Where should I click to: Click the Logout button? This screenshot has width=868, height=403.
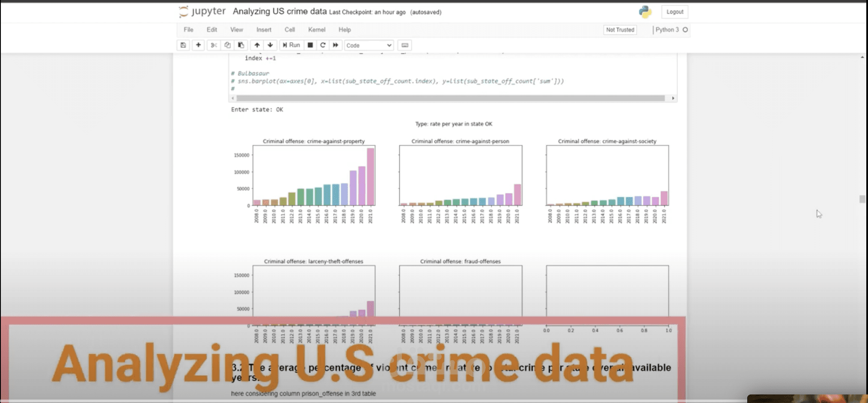coord(675,12)
